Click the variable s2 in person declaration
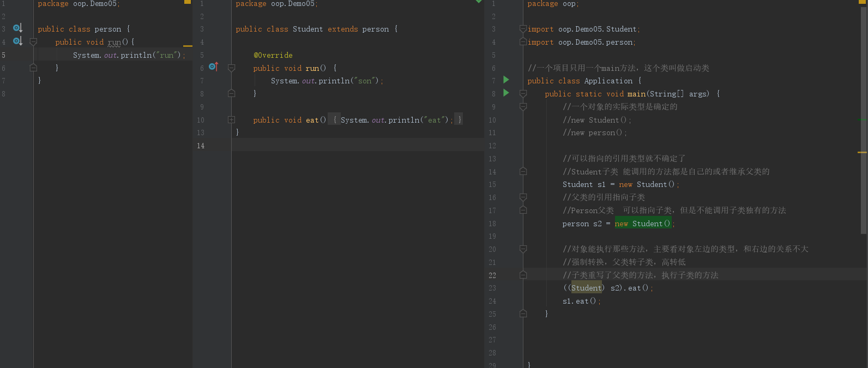The height and width of the screenshot is (368, 868). (x=598, y=224)
